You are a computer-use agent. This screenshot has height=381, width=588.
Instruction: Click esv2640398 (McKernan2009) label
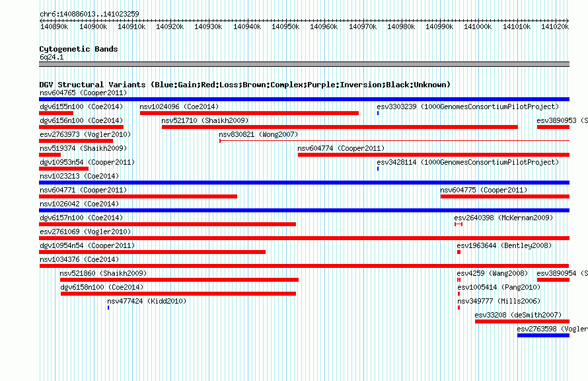[x=503, y=218]
